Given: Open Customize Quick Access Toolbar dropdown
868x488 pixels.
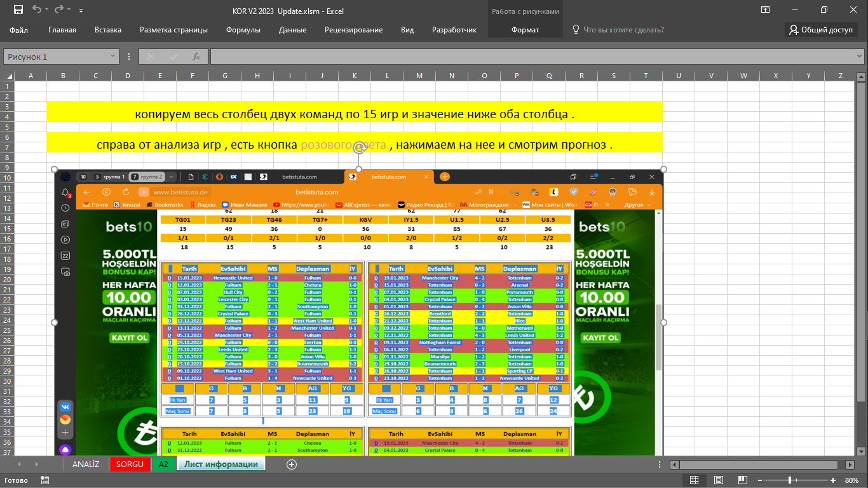Looking at the screenshot, I should 81,11.
